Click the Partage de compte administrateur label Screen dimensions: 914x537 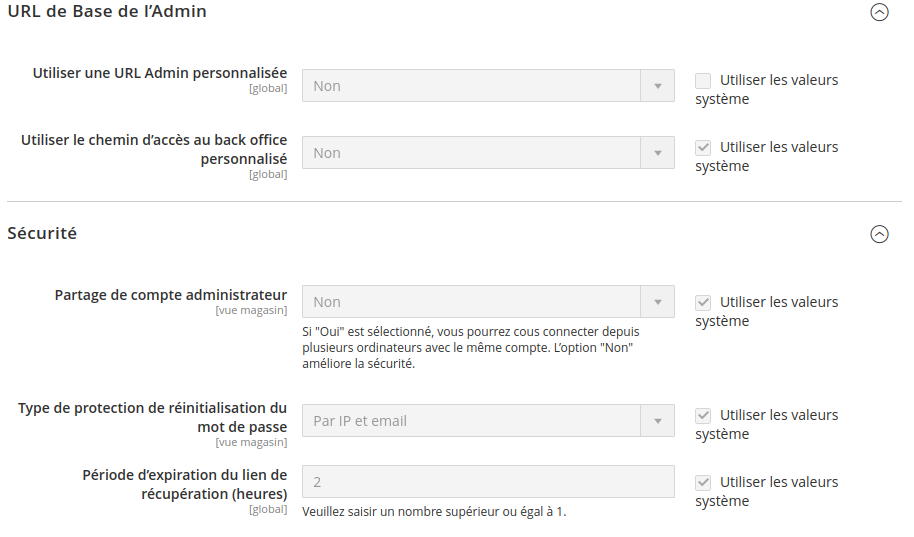pos(171,295)
